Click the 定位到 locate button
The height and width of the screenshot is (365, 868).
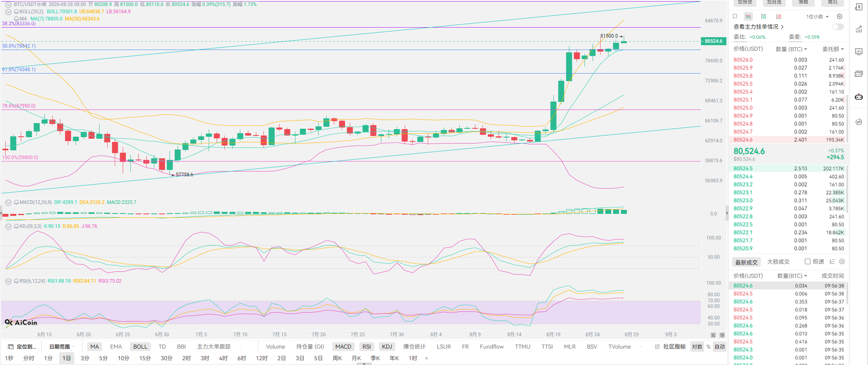tap(22, 347)
